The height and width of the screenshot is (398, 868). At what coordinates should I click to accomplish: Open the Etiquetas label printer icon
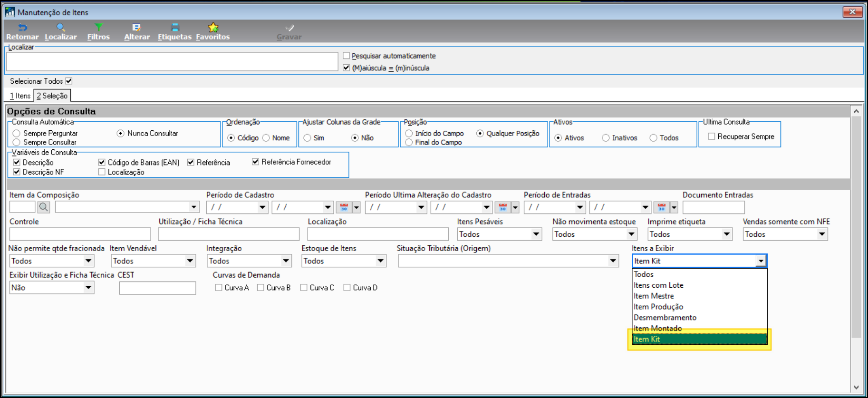pos(174,32)
